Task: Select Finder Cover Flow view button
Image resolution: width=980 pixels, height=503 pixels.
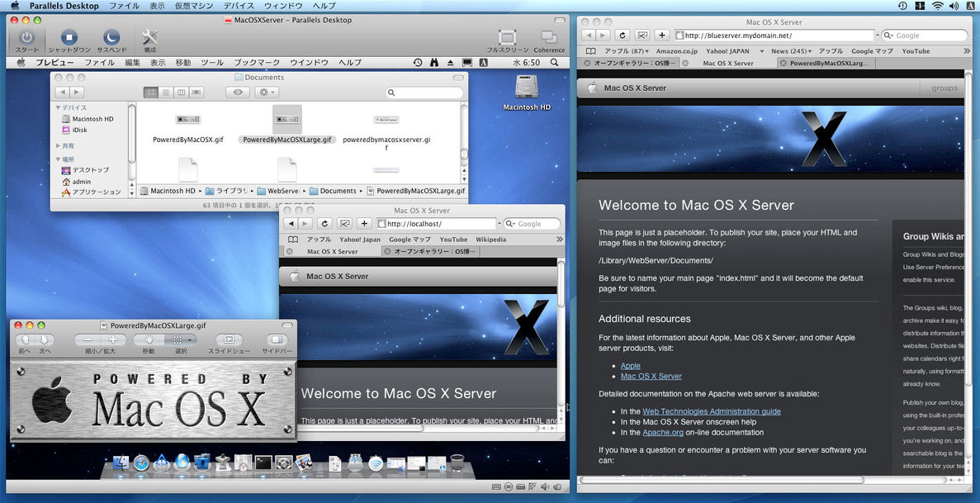Action: (x=196, y=92)
